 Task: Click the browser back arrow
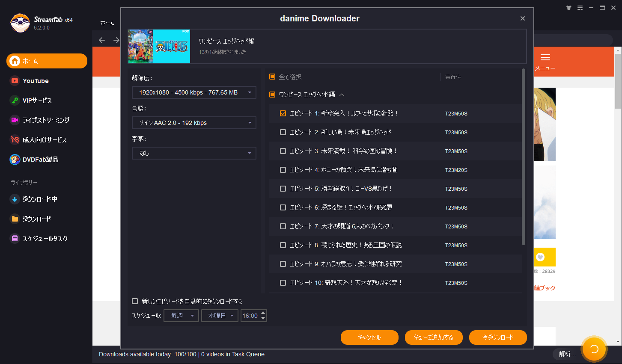click(102, 40)
